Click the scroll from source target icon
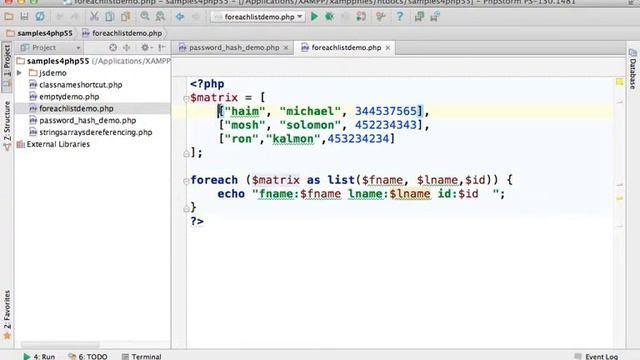 [x=113, y=48]
